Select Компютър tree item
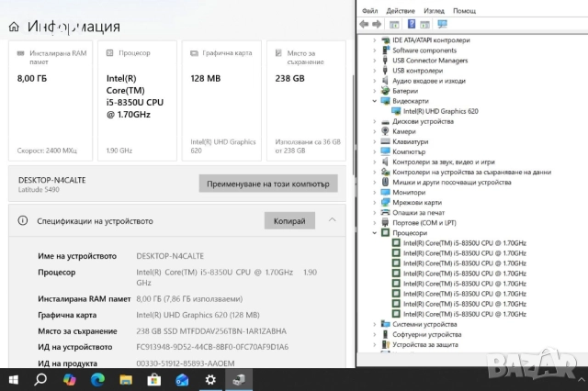Viewport: 588px width, 391px height. click(409, 151)
